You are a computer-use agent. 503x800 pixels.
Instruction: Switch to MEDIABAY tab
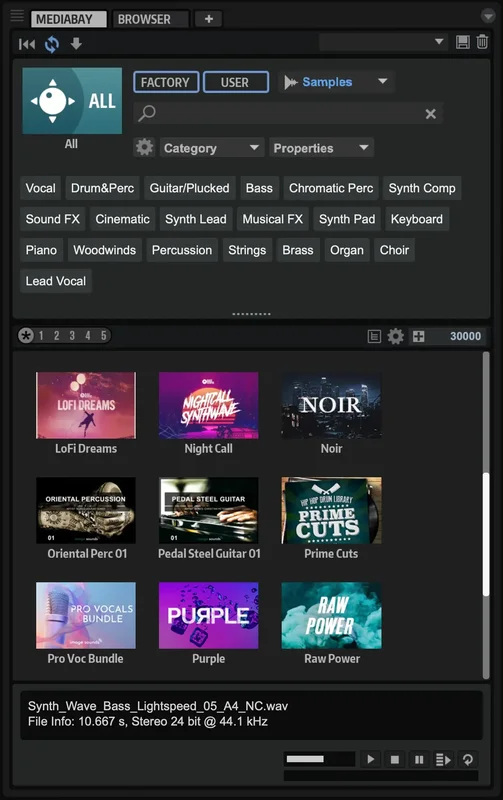point(69,19)
